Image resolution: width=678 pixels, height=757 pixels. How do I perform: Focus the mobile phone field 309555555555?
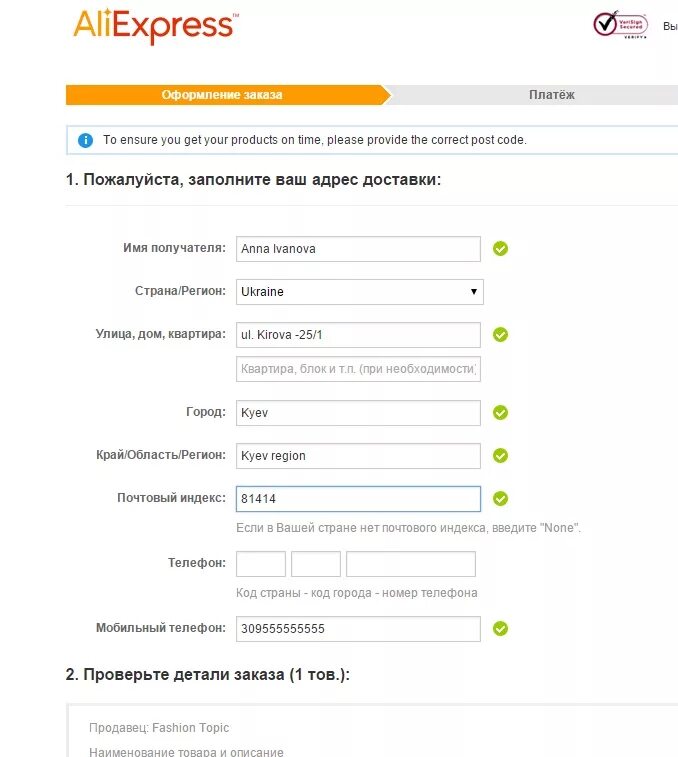tap(358, 629)
